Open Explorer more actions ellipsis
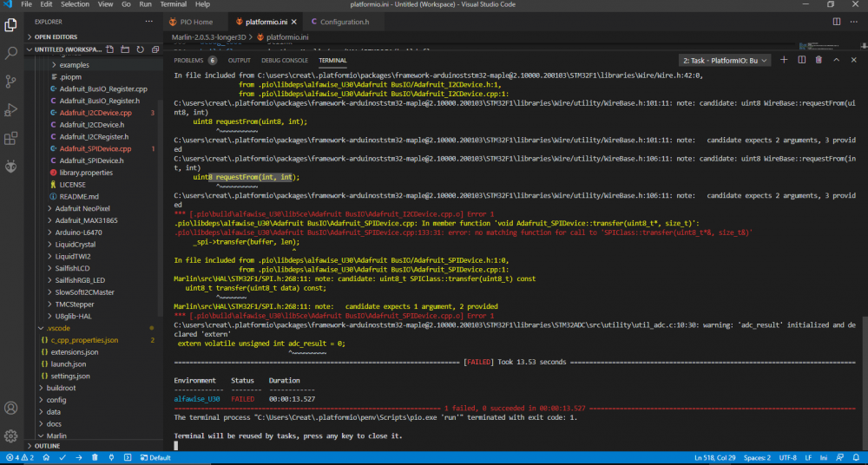 tap(149, 22)
